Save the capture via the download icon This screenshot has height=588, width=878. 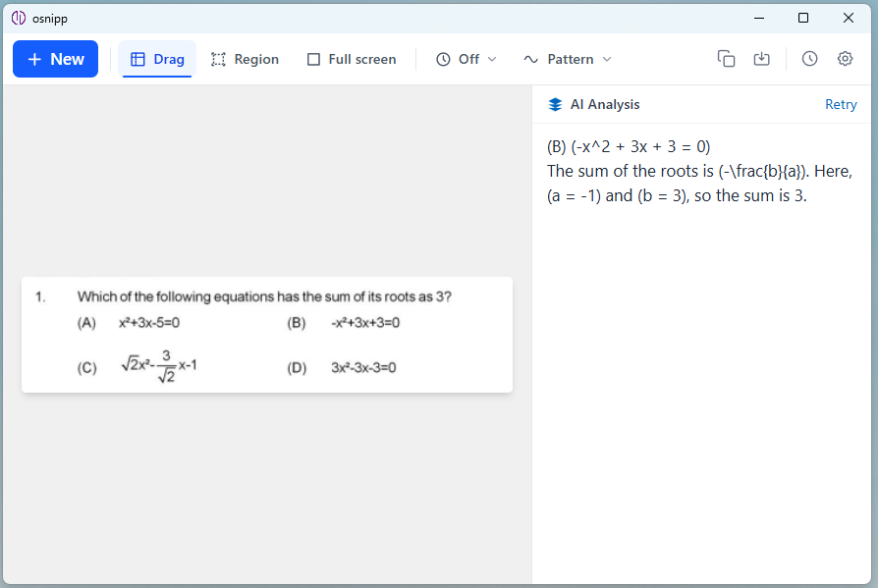pyautogui.click(x=761, y=59)
